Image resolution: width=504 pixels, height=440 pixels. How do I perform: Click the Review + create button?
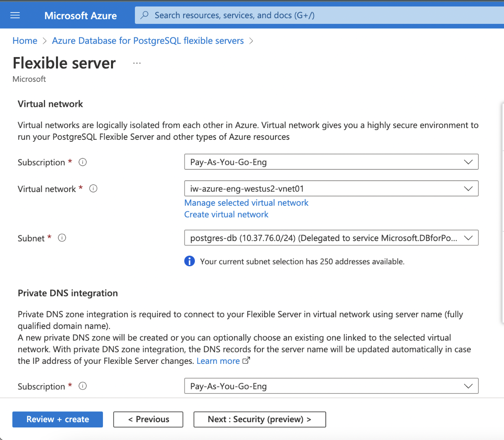coord(58,419)
